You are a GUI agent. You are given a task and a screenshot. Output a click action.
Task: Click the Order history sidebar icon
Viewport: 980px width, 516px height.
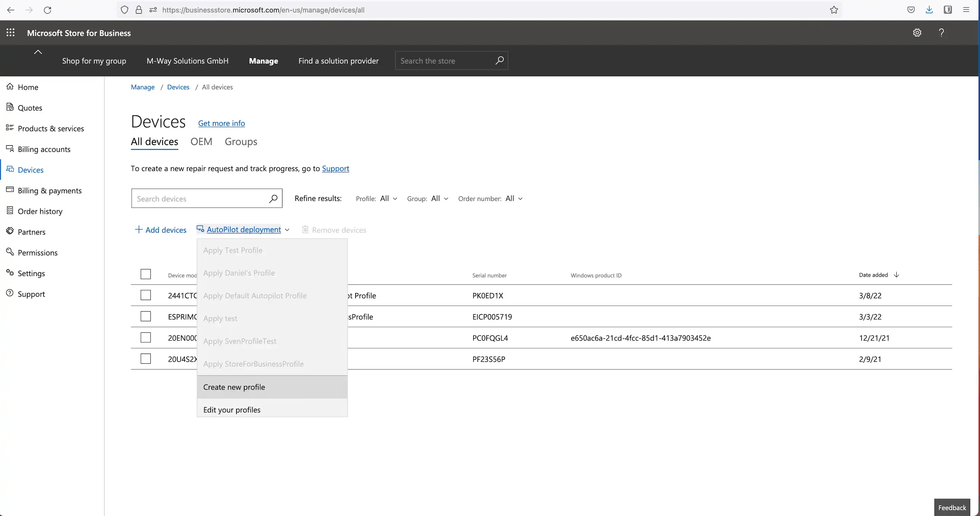[10, 210]
